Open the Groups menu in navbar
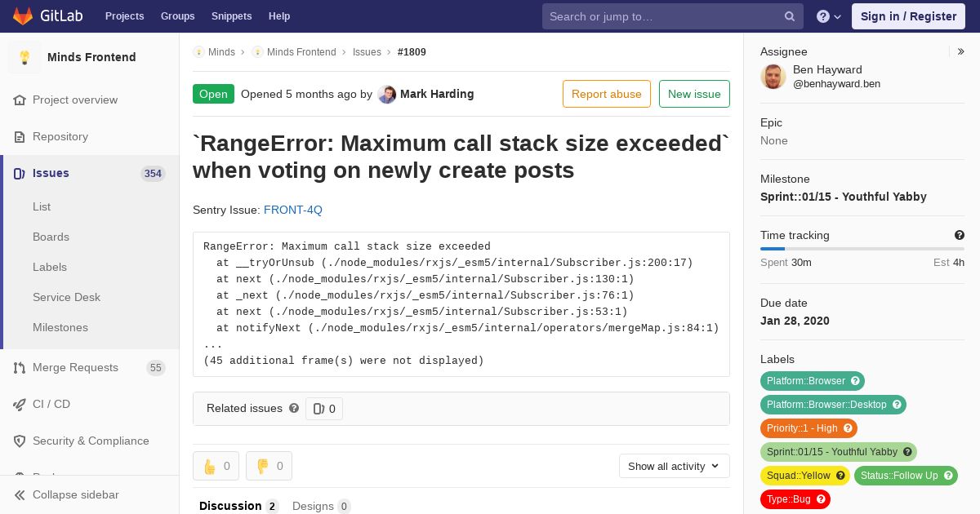Viewport: 980px width, 514px height. point(177,16)
